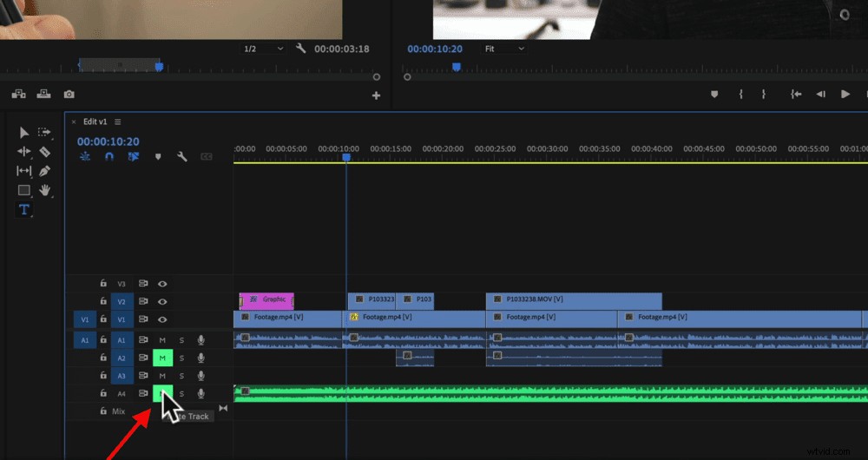
Task: Select the Pen tool
Action: [45, 170]
